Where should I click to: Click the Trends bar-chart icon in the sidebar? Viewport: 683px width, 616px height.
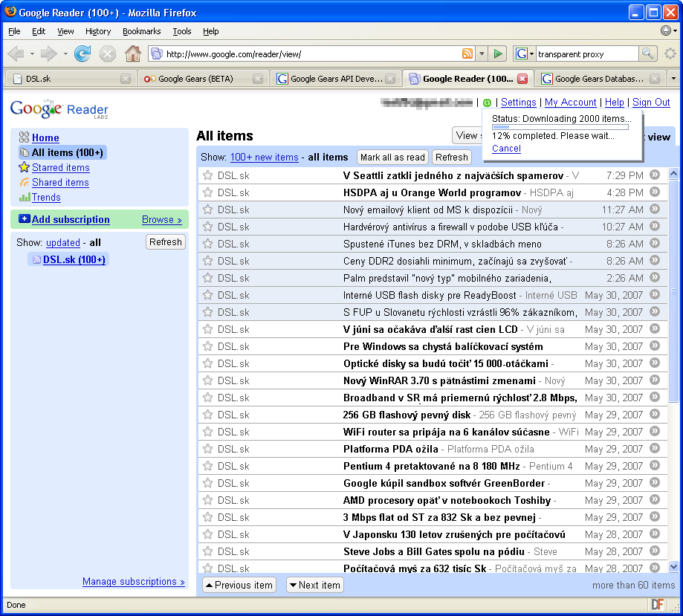point(25,198)
